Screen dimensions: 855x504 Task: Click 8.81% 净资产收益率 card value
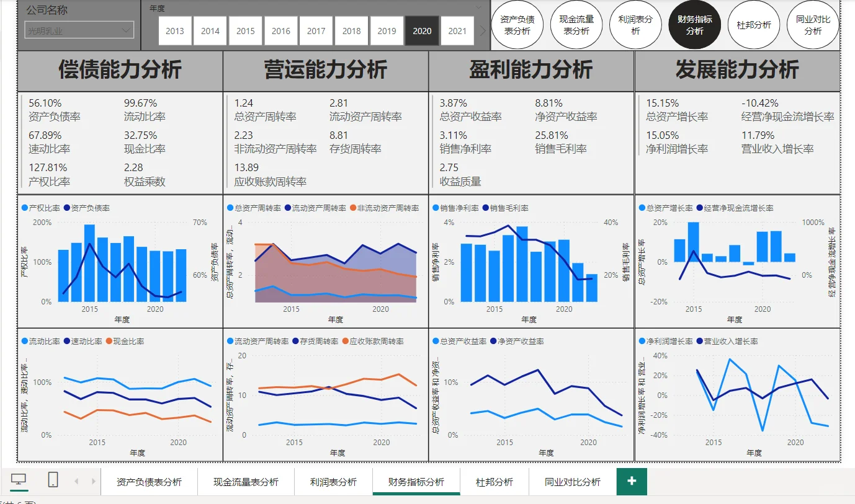(x=549, y=104)
